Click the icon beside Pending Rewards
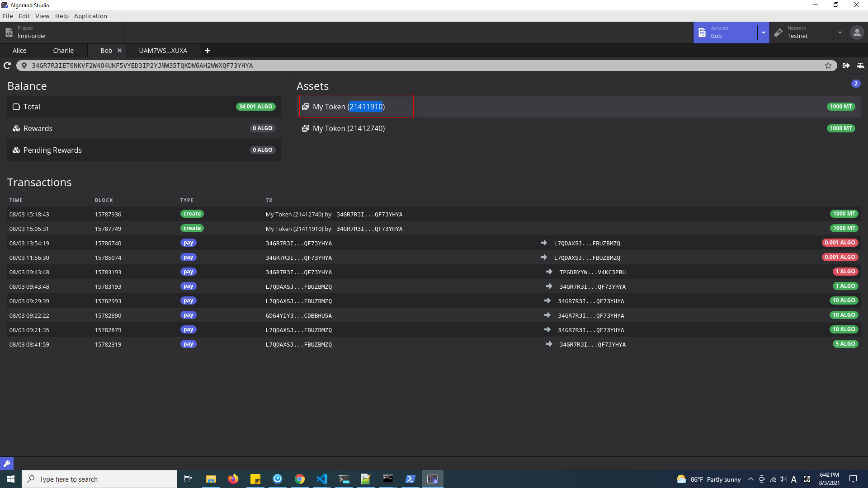This screenshot has width=868, height=488. click(16, 150)
